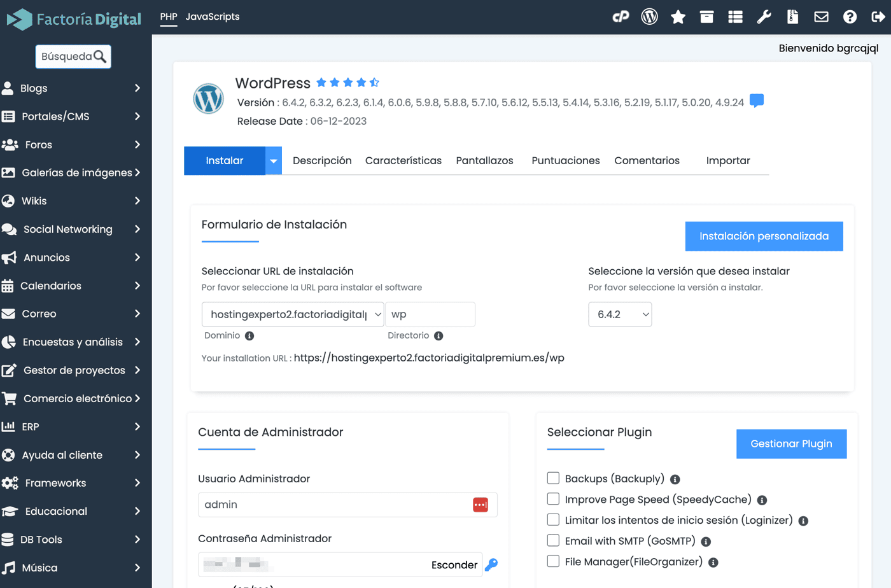The image size is (891, 588).
Task: Open the Importar tab
Action: click(728, 161)
